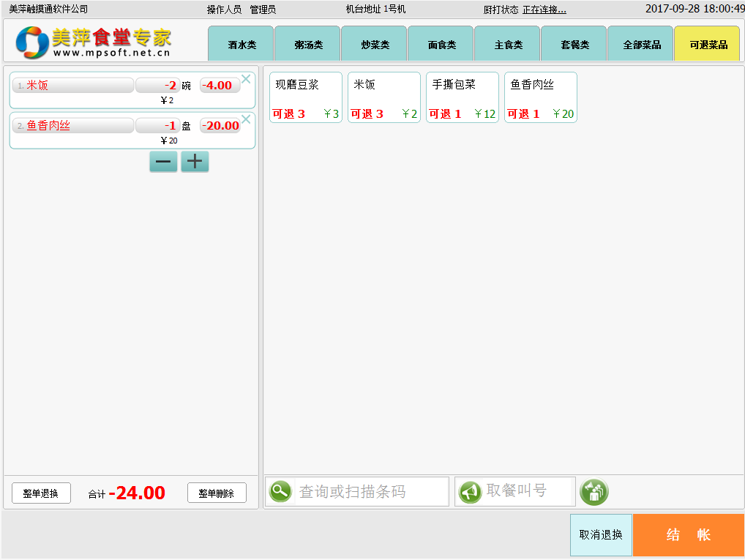Open the 套餐类 category tab
This screenshot has width=745, height=560.
[574, 45]
